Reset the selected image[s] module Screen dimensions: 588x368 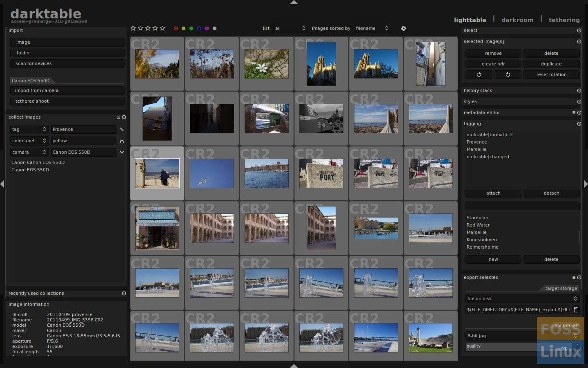(x=579, y=41)
